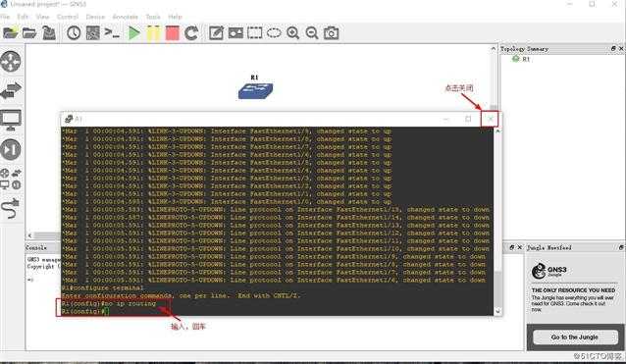This screenshot has height=364, width=626.
Task: Minimize the R1 terminal window
Action: (x=446, y=119)
